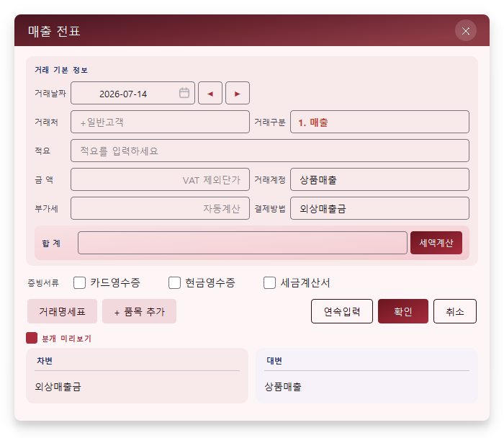504x438 pixels.
Task: Click the 차변 column header
Action: 45,361
